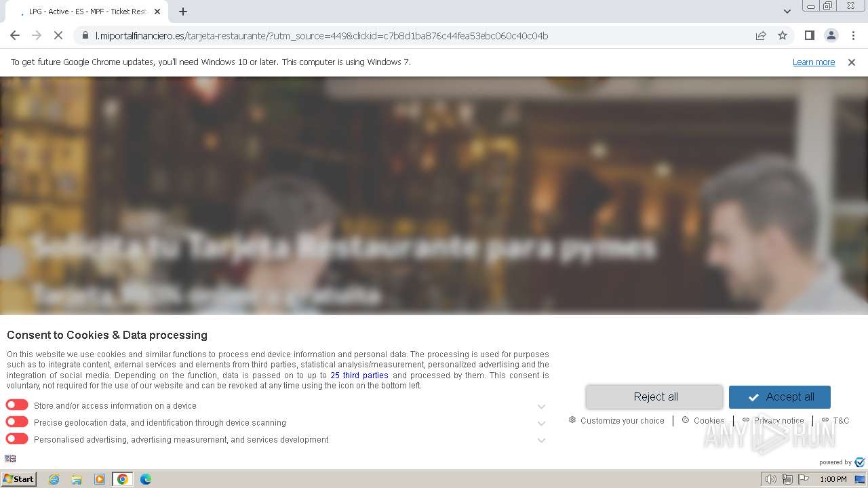Open Learn more about Chrome updates

(x=814, y=62)
